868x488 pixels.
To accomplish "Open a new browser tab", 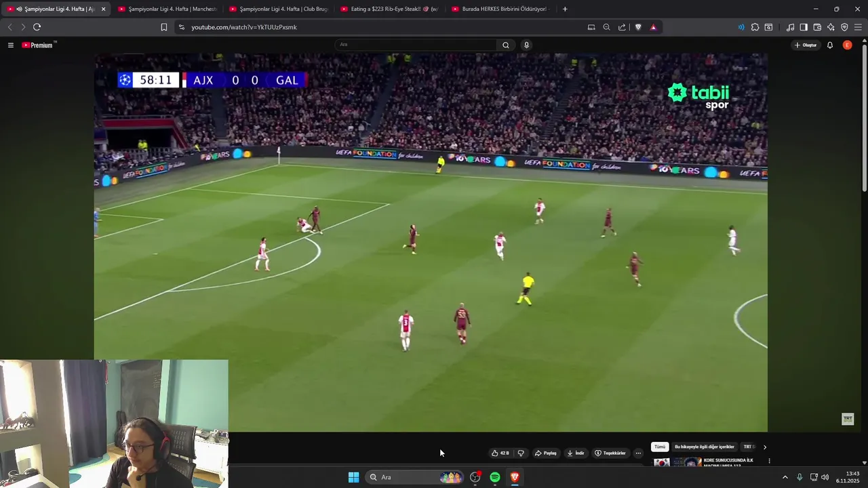I will (565, 9).
